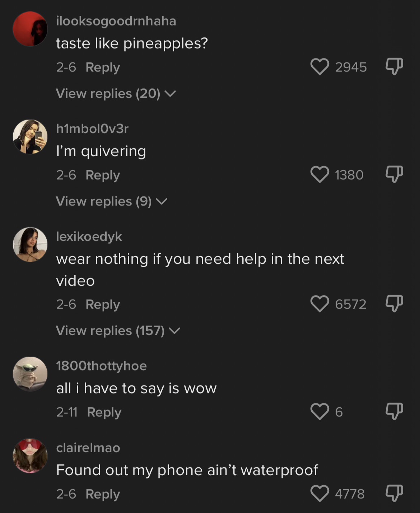This screenshot has height=513, width=420.
Task: Show the 157 replies to lexikoedyk
Action: click(118, 331)
